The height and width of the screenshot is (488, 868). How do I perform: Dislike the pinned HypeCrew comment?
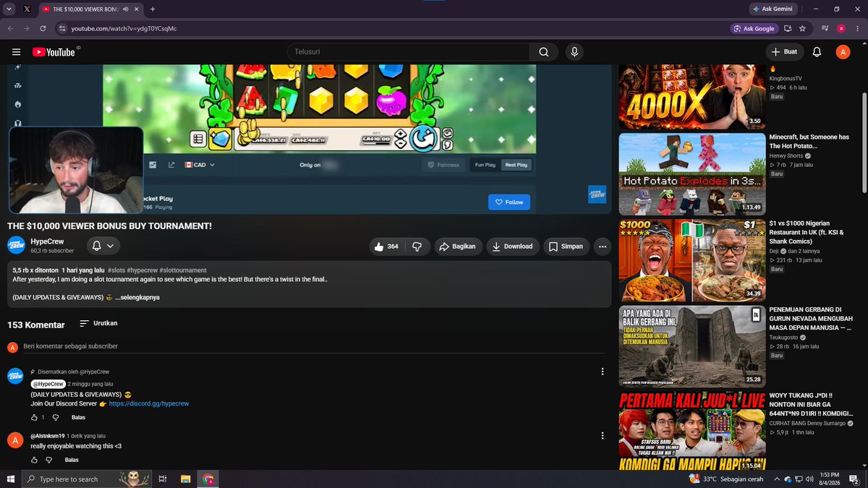point(56,417)
